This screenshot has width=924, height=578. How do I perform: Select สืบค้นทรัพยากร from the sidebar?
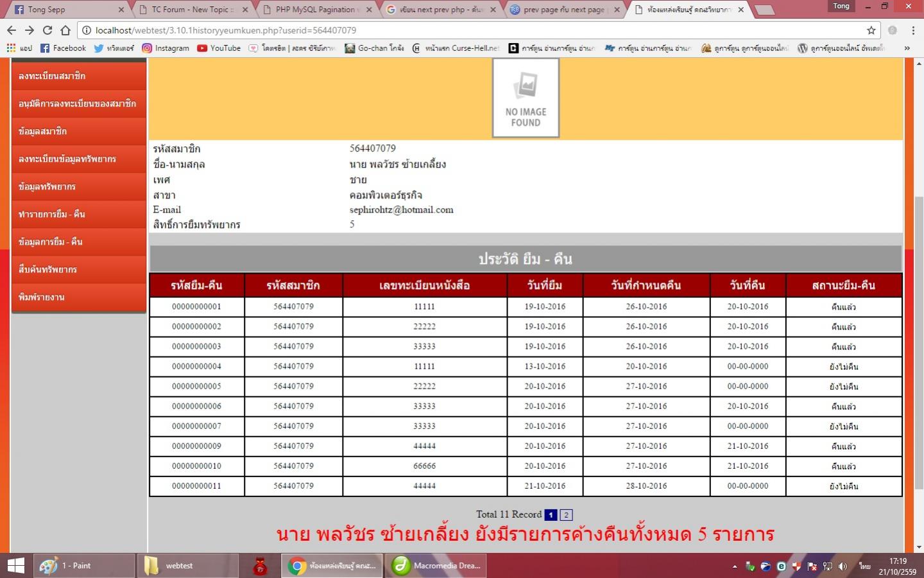click(x=79, y=269)
